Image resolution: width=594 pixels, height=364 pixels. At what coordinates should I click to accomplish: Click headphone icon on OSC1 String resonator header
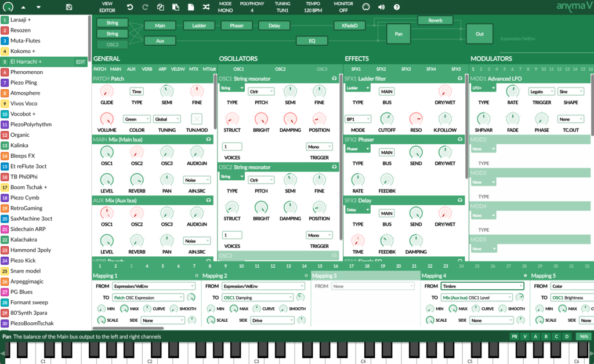pyautogui.click(x=334, y=79)
